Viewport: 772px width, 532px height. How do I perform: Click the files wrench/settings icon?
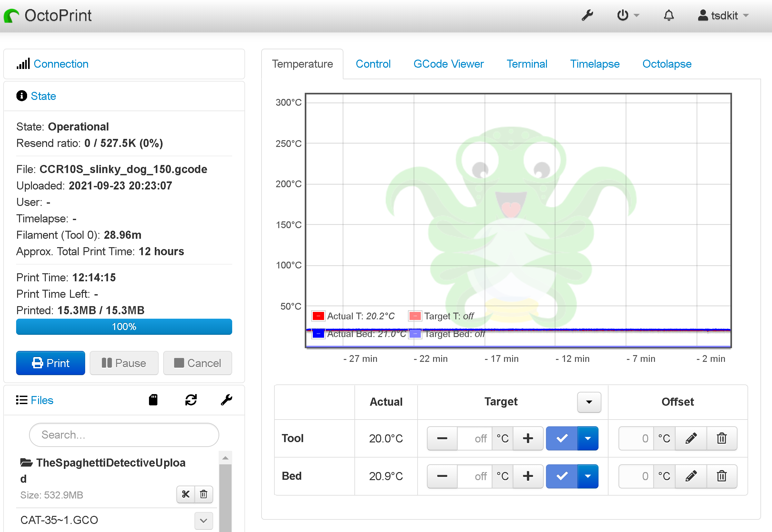pos(226,401)
